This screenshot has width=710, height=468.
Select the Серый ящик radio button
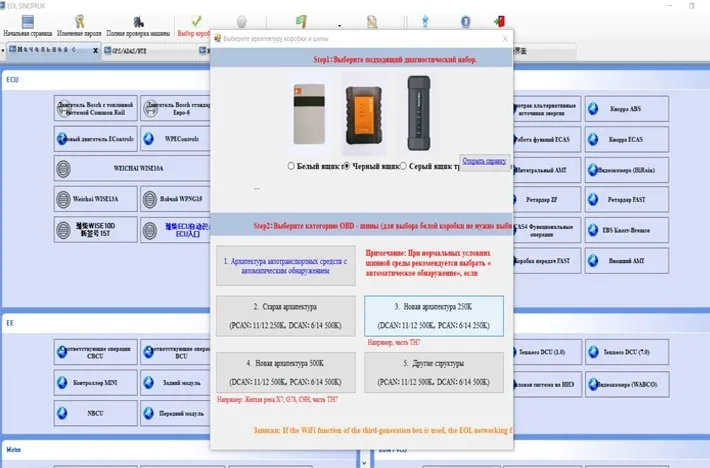pyautogui.click(x=403, y=166)
